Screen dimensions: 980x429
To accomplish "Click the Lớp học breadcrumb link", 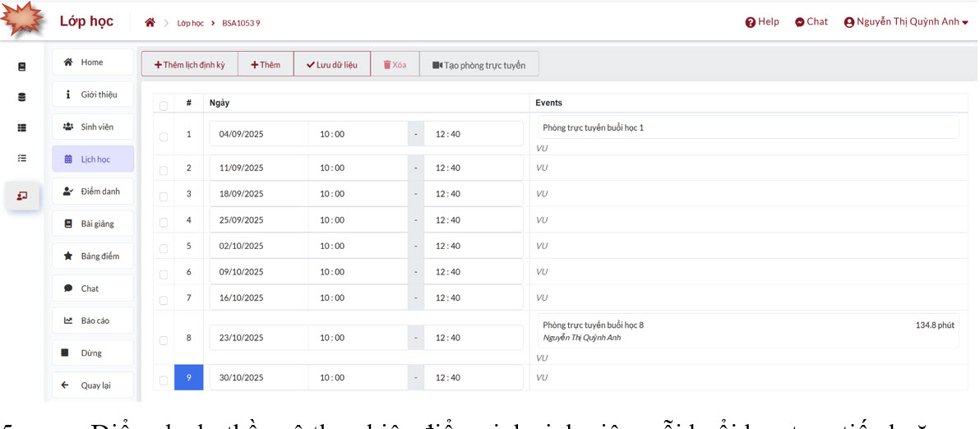I will 190,23.
